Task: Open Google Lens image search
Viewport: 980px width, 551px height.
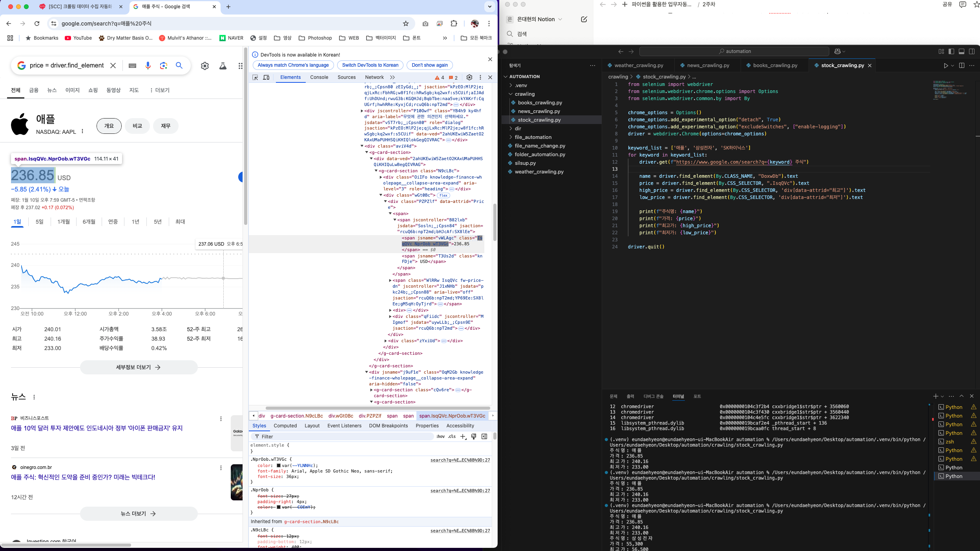Action: pos(164,66)
